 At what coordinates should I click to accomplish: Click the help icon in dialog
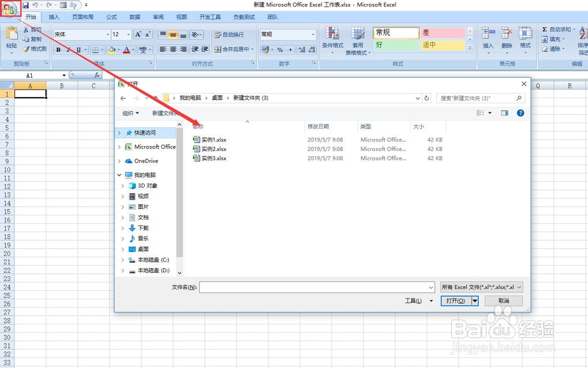tap(520, 113)
